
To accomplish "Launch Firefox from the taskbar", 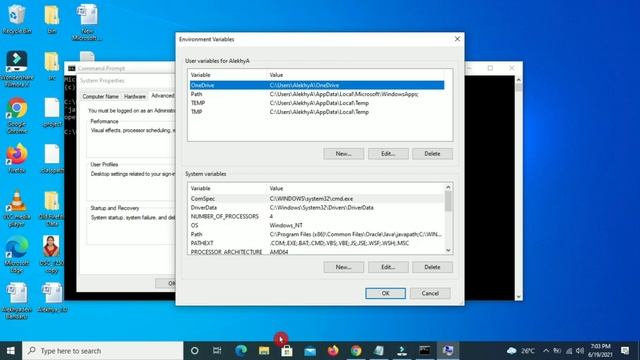I will [333, 351].
